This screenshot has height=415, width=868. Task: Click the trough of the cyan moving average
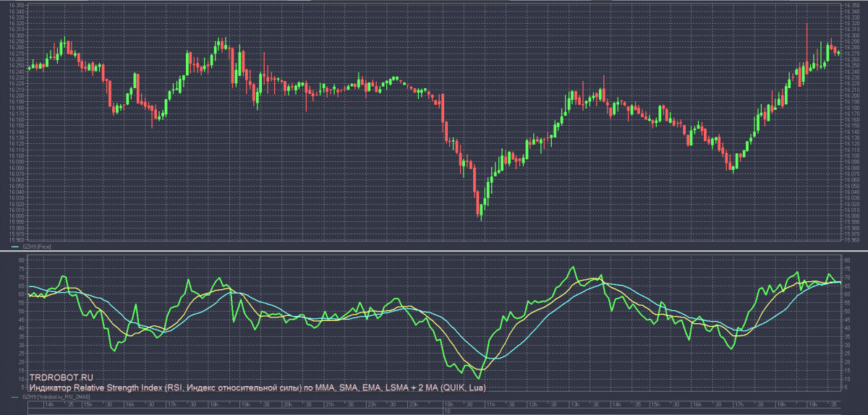(x=493, y=358)
